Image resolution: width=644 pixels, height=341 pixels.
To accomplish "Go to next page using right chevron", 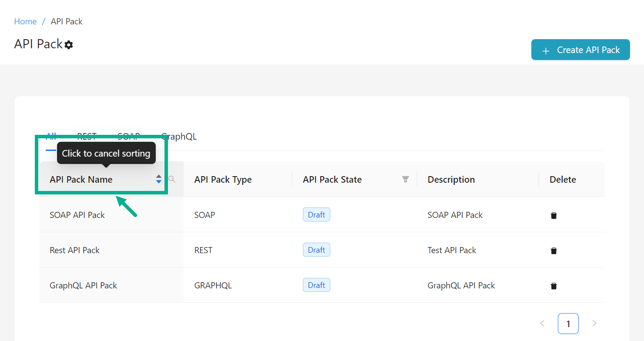I will pos(594,323).
